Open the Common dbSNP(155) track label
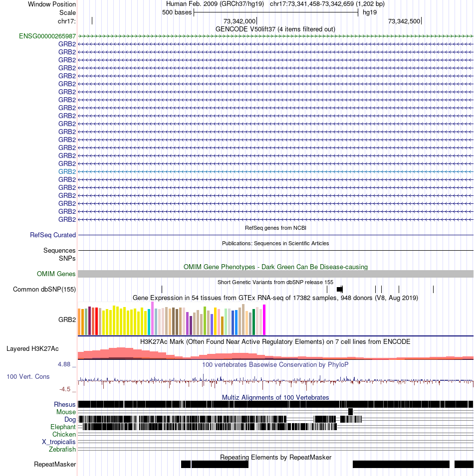 click(44, 289)
